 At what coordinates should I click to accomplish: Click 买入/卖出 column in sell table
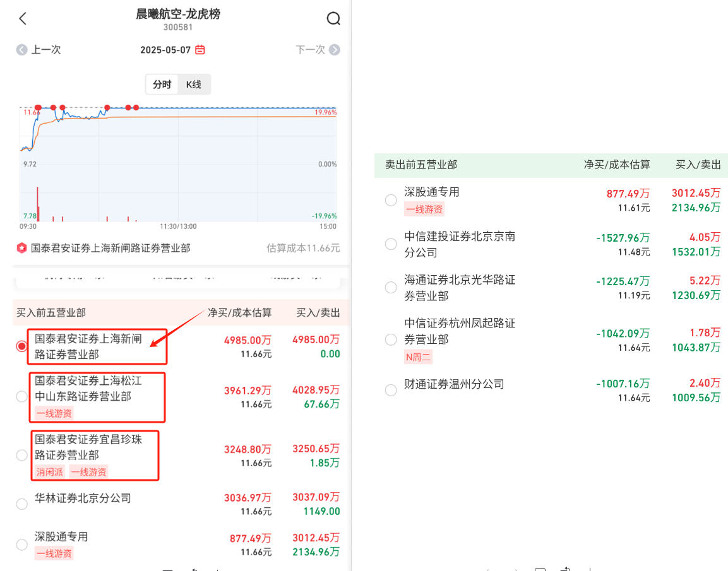tap(698, 165)
